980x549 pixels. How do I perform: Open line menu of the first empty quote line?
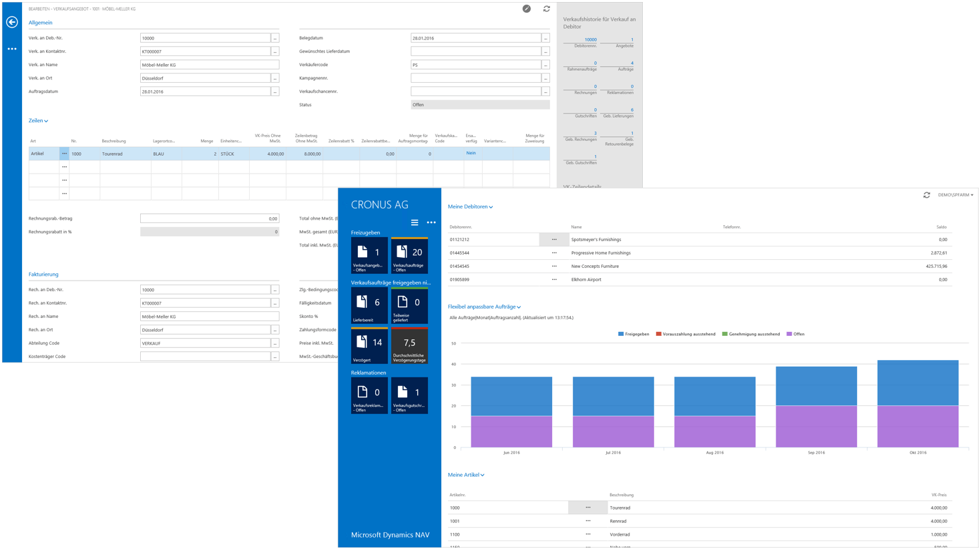coord(64,167)
